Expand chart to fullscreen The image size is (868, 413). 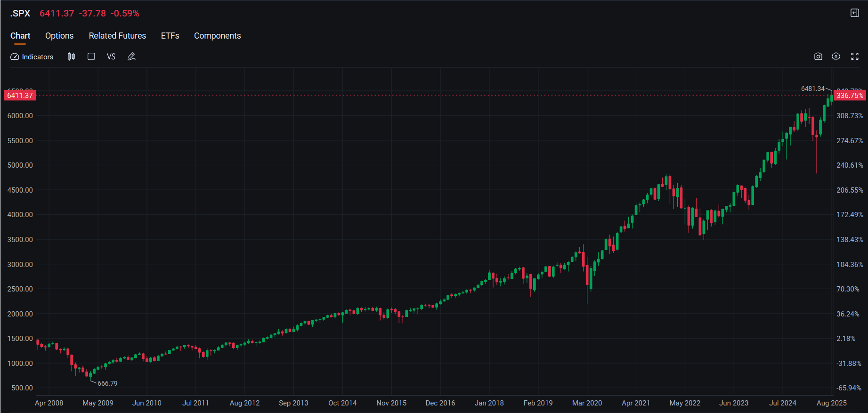855,57
